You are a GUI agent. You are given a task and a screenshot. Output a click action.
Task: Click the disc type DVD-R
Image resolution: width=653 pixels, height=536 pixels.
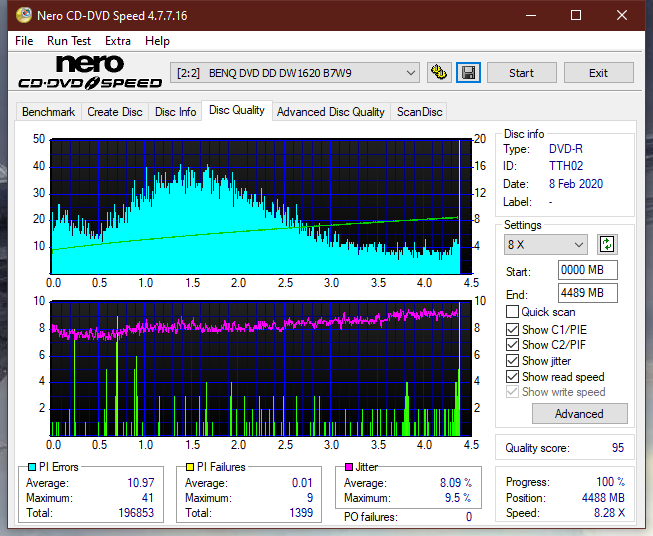566,149
